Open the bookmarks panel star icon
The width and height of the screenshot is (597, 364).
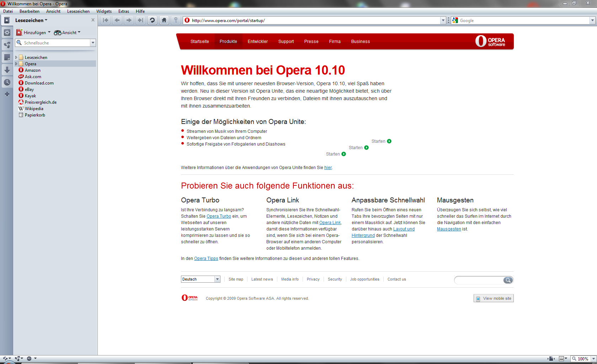(x=7, y=20)
